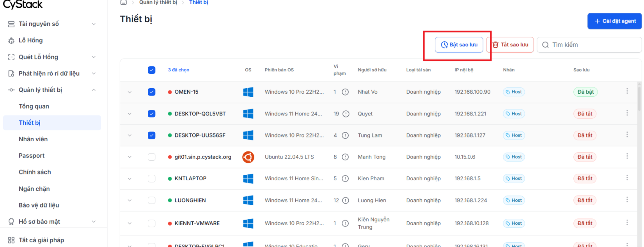
Task: Click the Cài đặt agent button
Action: [x=614, y=21]
